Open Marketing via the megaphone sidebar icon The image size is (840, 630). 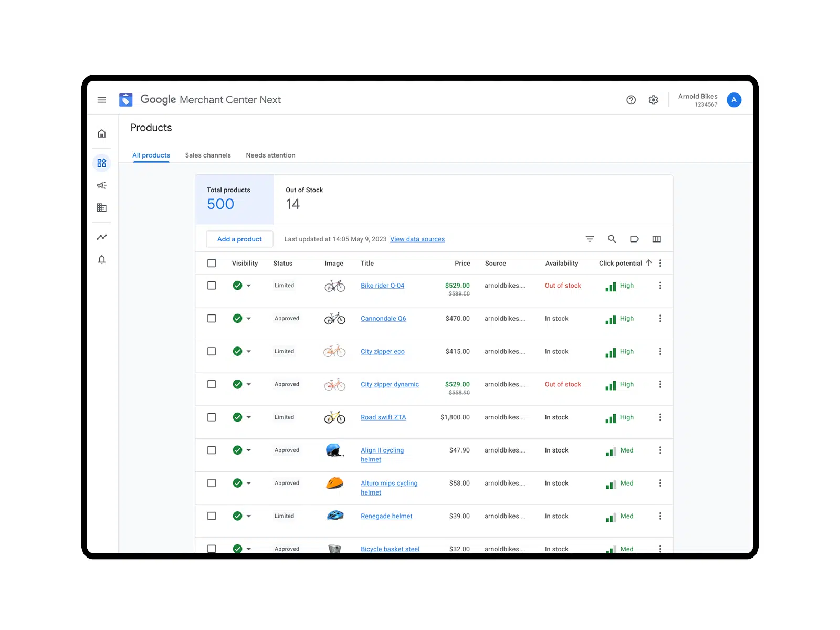(101, 185)
